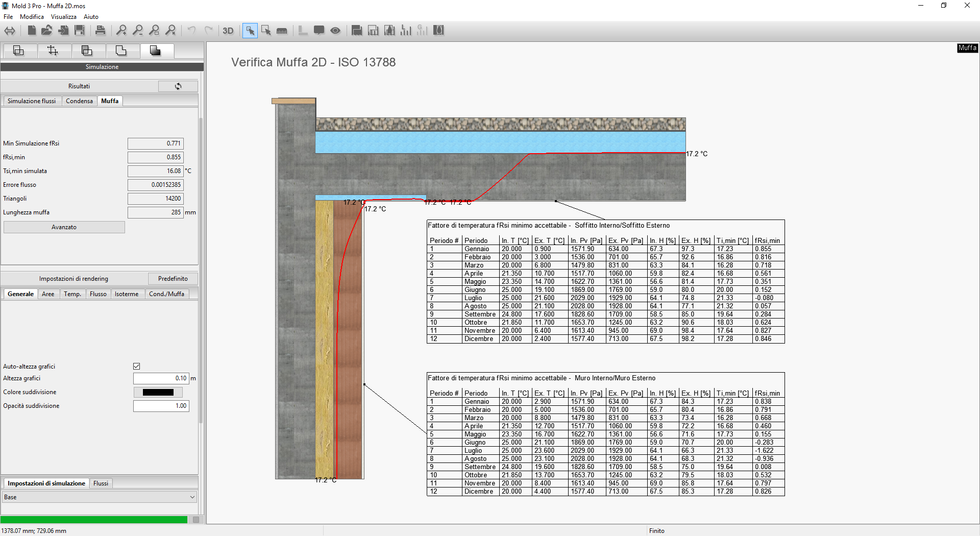Switch to 3D view
980x536 pixels.
tap(228, 31)
